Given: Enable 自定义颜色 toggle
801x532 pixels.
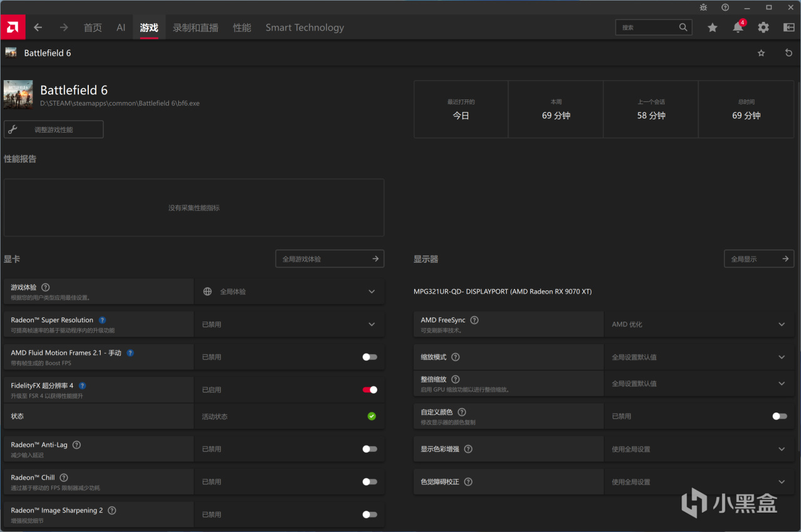Looking at the screenshot, I should [780, 416].
